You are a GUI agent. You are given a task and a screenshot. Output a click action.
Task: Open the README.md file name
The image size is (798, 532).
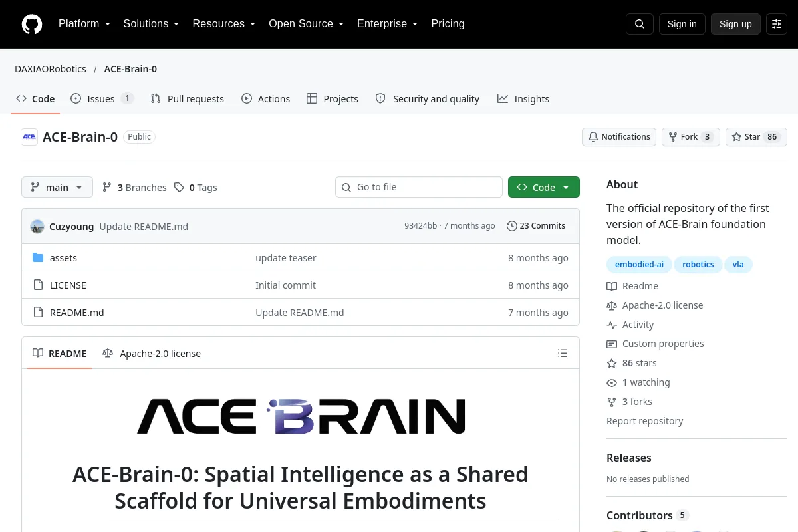pyautogui.click(x=77, y=313)
